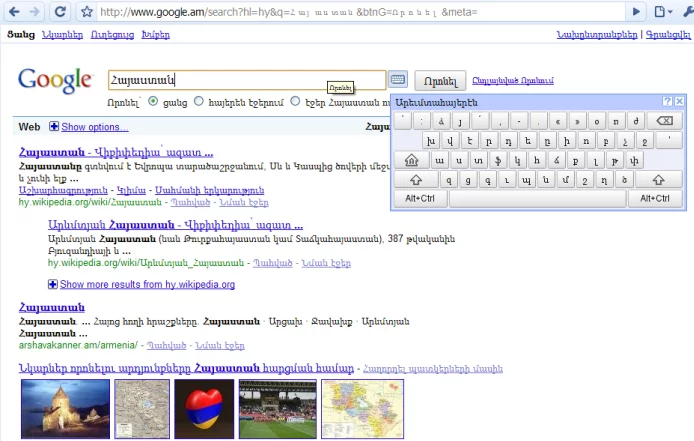
Task: Tap the խ key on virtual keyboard
Action: (x=431, y=141)
